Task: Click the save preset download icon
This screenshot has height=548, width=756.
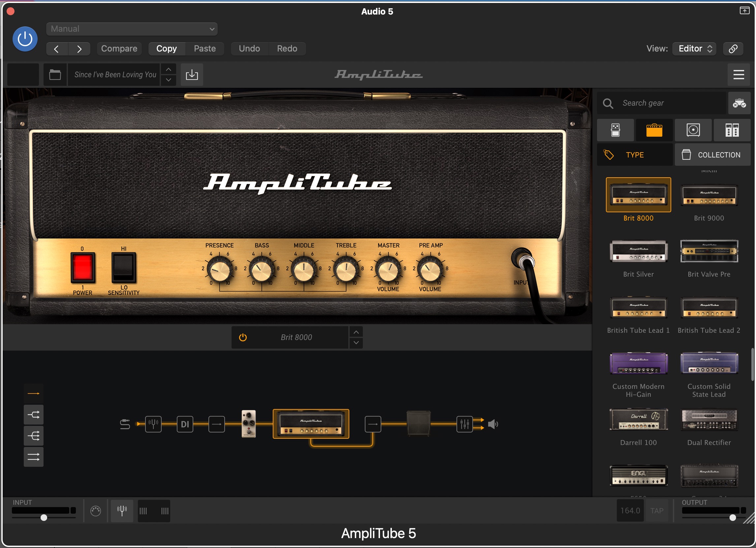Action: click(x=192, y=75)
